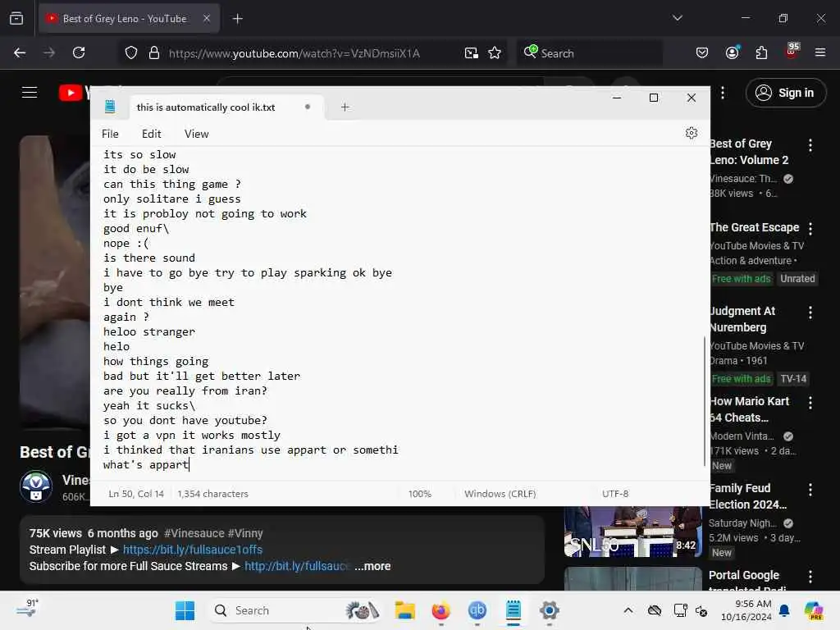Add a new Notepad tab
The height and width of the screenshot is (630, 840).
click(345, 107)
